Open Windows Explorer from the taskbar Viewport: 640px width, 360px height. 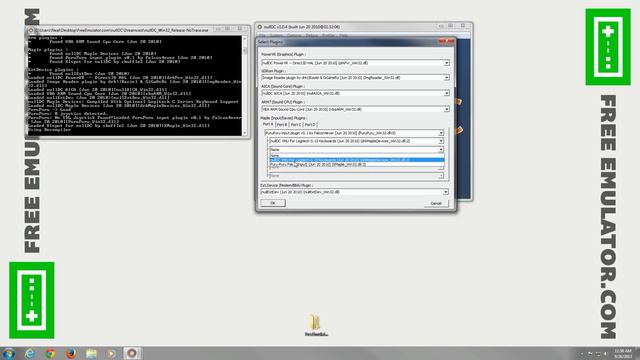91,353
